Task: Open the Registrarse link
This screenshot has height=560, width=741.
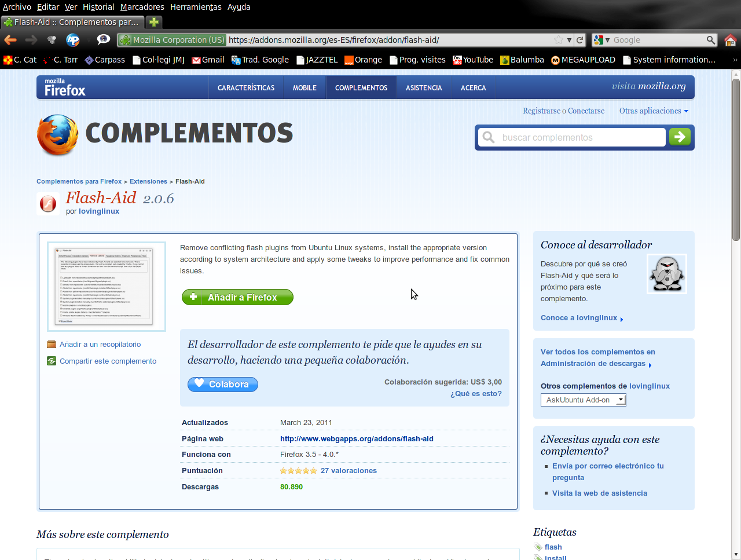Action: point(541,111)
